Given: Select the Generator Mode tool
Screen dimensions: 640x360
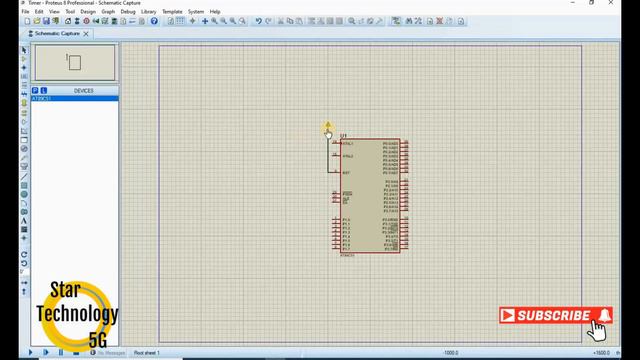Looking at the screenshot, I should (24, 149).
